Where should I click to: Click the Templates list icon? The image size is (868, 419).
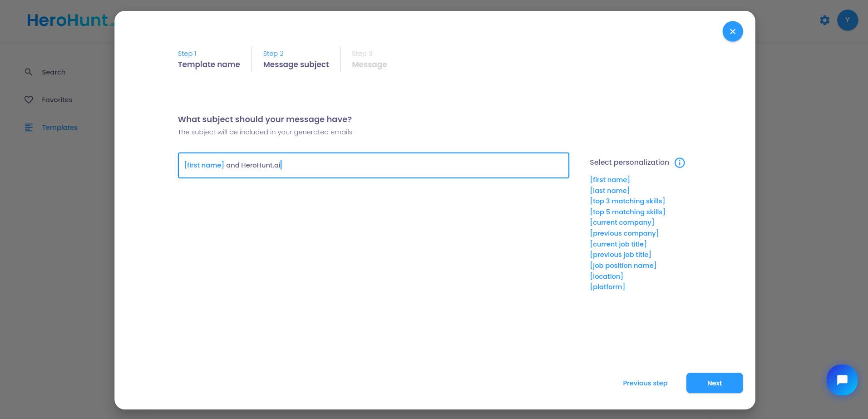[x=29, y=128]
